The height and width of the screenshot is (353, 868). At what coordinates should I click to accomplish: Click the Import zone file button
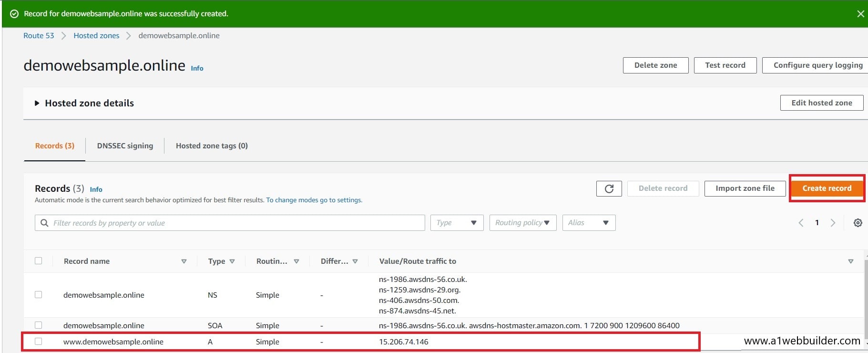coord(745,188)
